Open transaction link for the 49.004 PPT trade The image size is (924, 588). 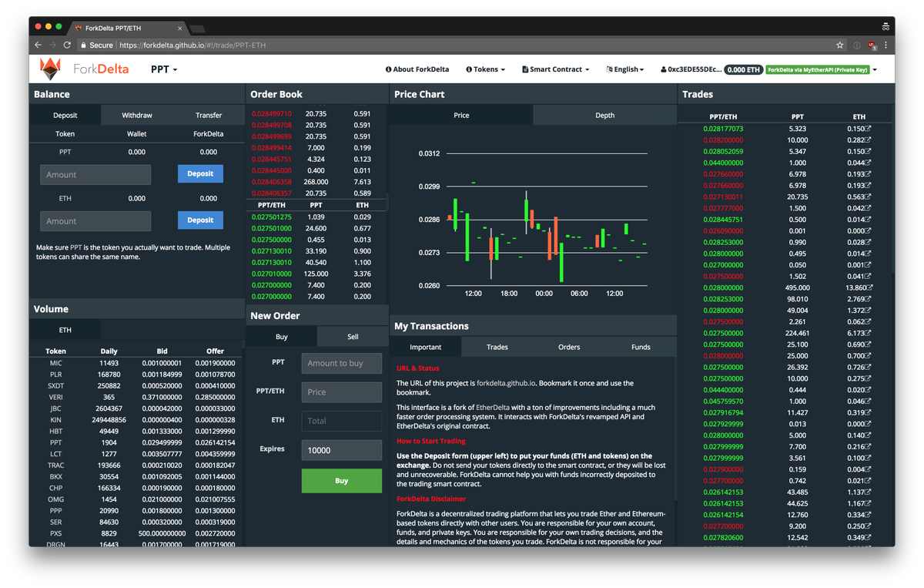coord(869,311)
